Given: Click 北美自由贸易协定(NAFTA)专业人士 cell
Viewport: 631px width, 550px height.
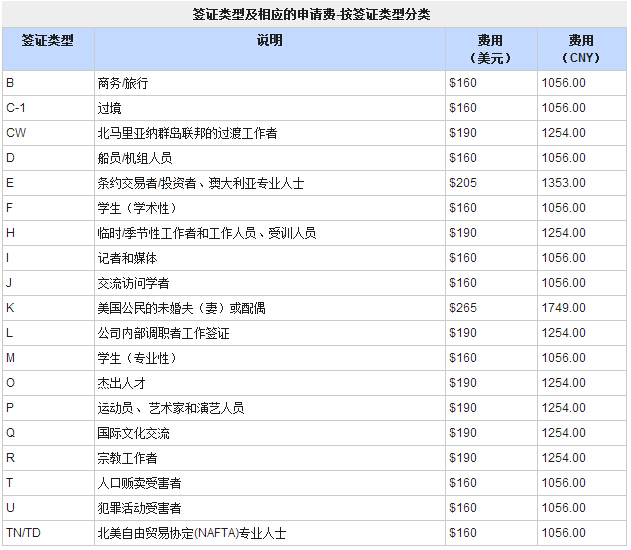Looking at the screenshot, I should [x=270, y=533].
